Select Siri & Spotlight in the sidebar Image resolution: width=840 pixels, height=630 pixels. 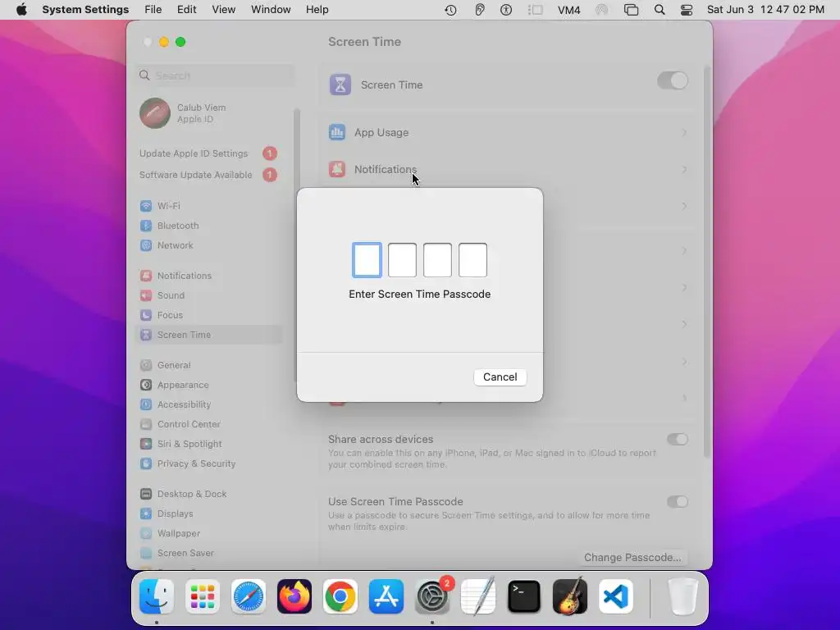[208, 444]
